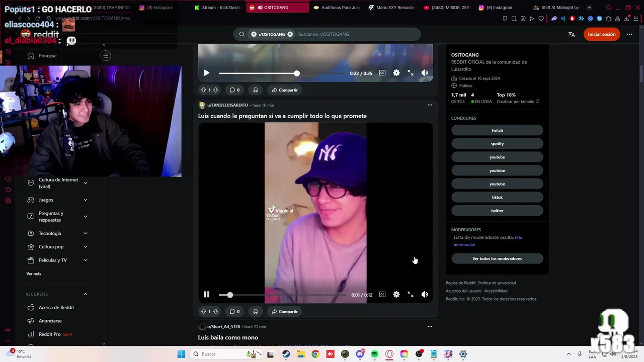644x362 pixels.
Task: Expand Preguntas y respuestas topic
Action: [x=86, y=217]
